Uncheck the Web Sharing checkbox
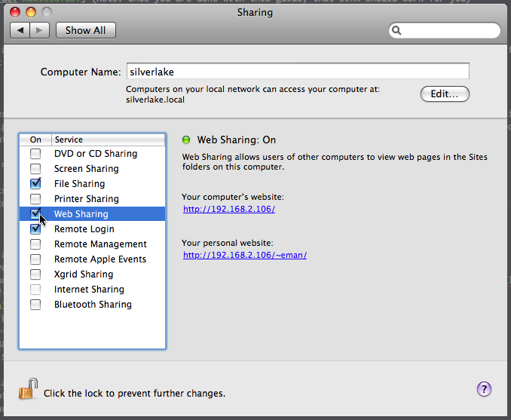This screenshot has height=420, width=511. [x=35, y=213]
